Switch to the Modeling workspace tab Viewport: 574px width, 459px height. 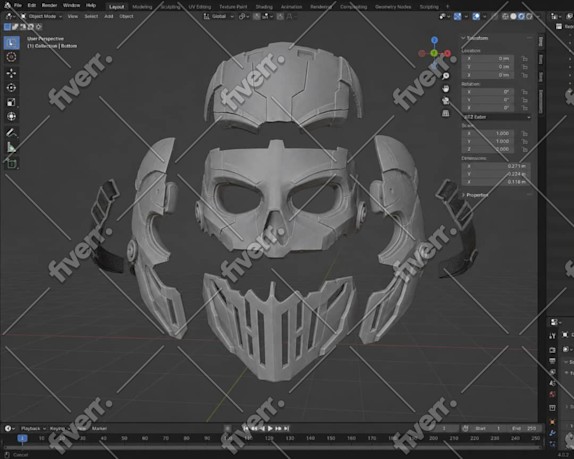coord(142,7)
